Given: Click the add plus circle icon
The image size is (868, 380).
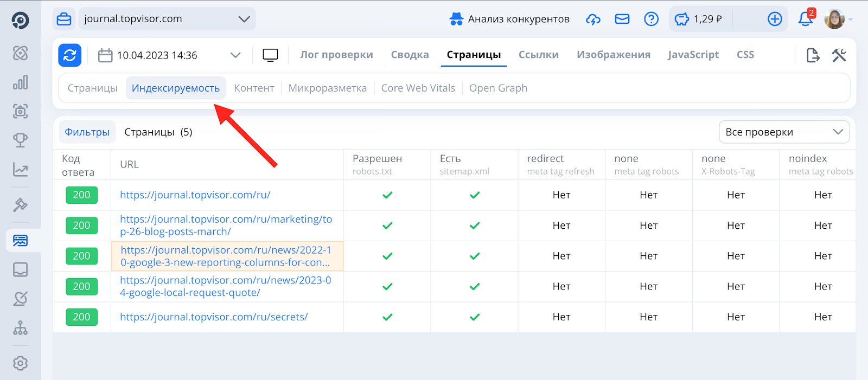Looking at the screenshot, I should click(775, 19).
